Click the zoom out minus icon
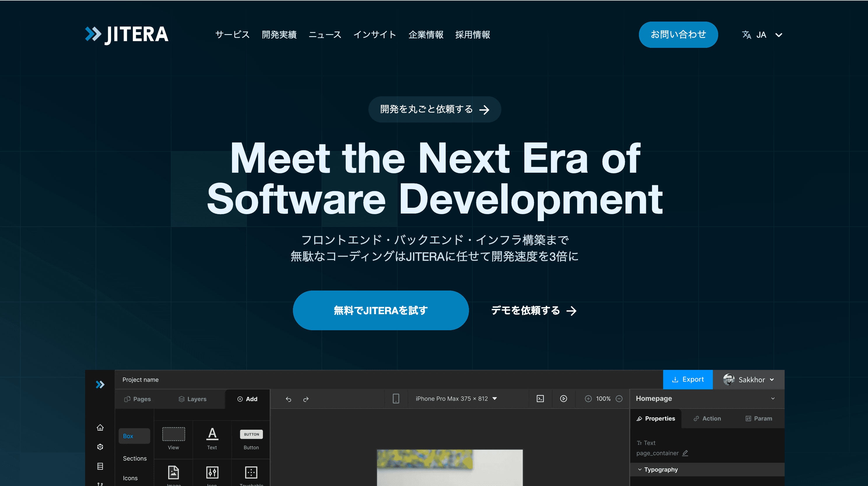The image size is (868, 486). click(x=619, y=399)
